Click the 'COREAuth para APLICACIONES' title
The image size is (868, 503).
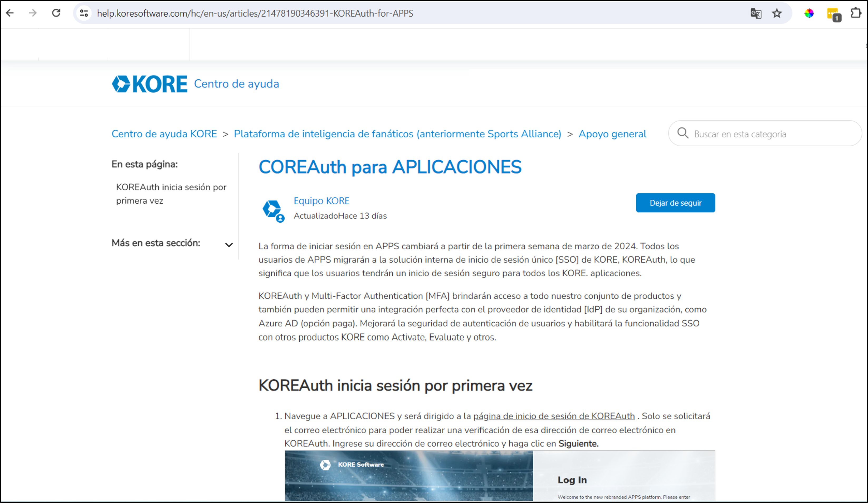tap(390, 167)
